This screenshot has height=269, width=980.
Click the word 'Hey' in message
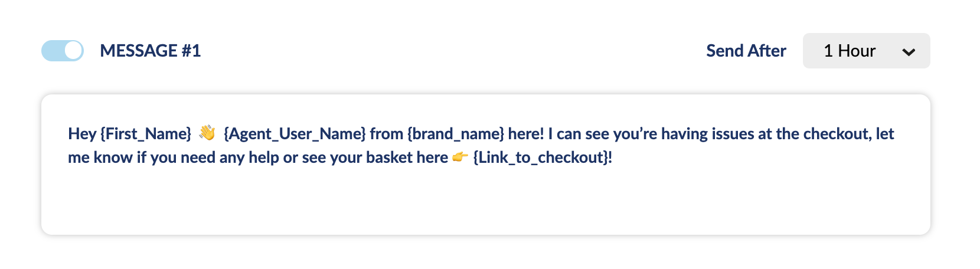pos(82,134)
